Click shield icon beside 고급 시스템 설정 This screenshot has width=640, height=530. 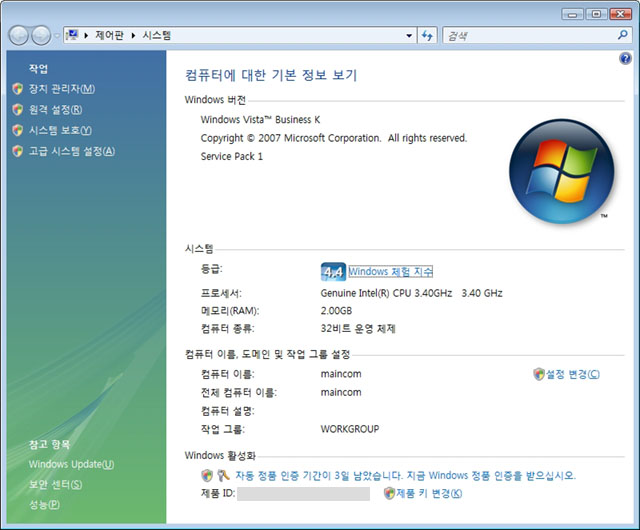[18, 151]
